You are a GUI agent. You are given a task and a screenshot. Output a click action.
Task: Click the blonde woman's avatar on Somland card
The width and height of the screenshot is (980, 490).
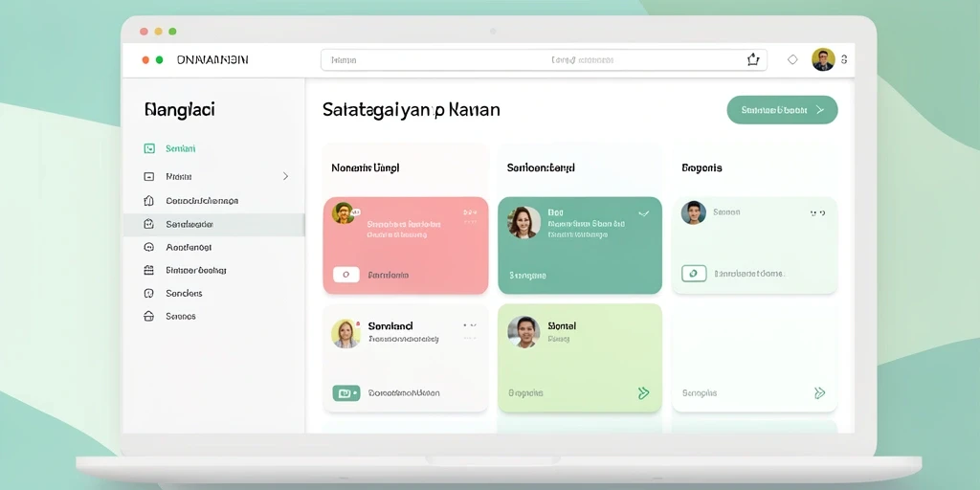(345, 333)
